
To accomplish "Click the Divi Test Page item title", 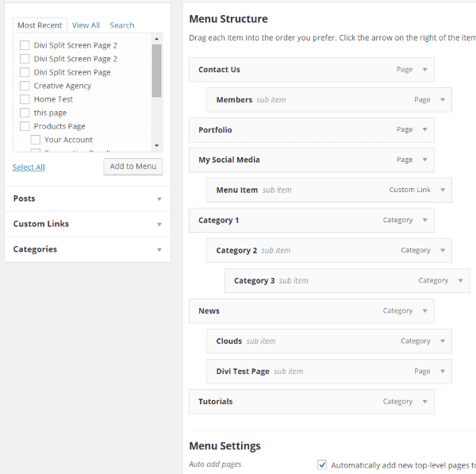I will (x=243, y=372).
